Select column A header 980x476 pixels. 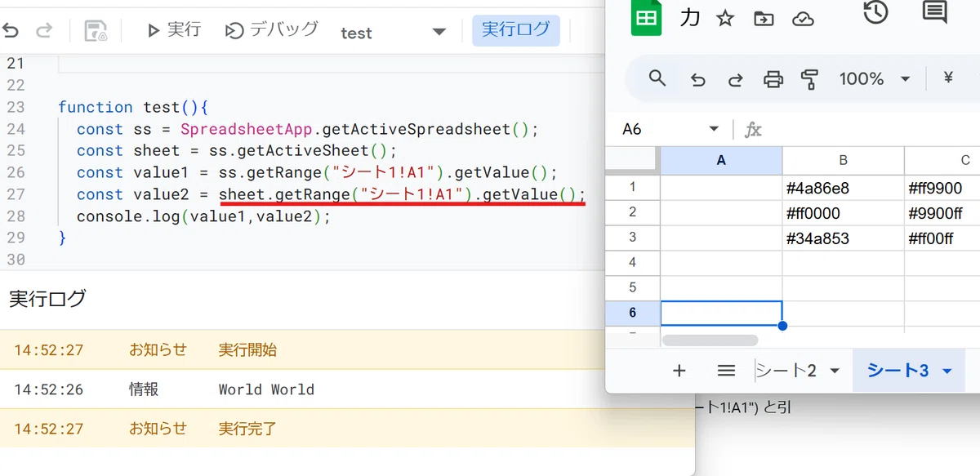point(721,161)
